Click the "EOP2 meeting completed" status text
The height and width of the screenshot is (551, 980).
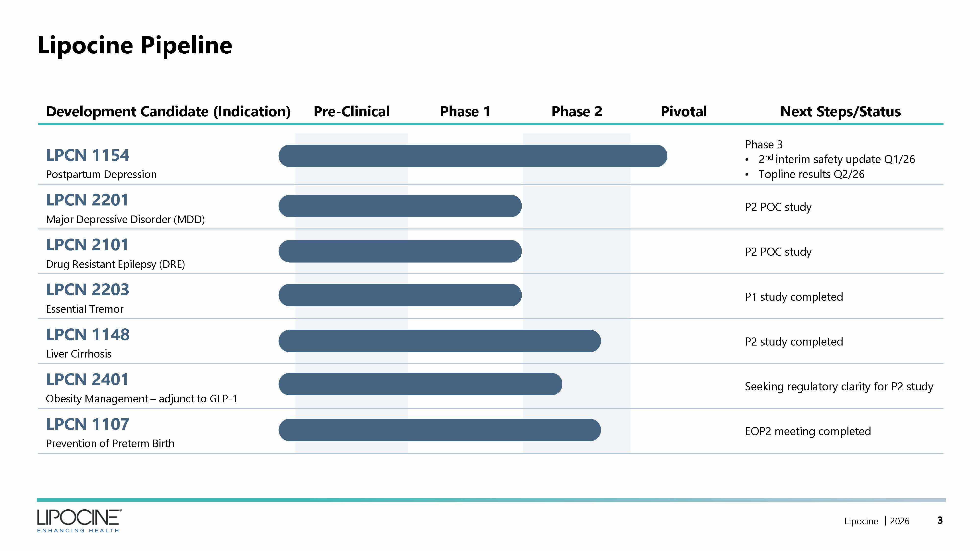(x=808, y=431)
